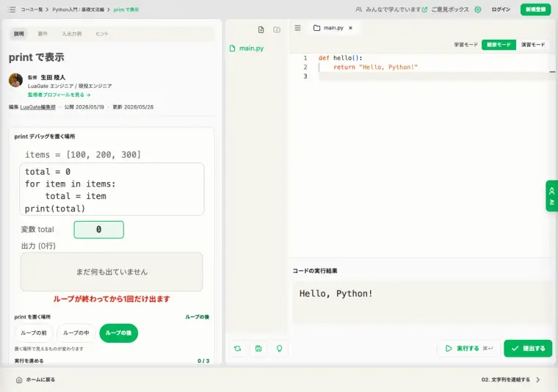Click the save floppy disk icon
558x392 pixels.
258,349
